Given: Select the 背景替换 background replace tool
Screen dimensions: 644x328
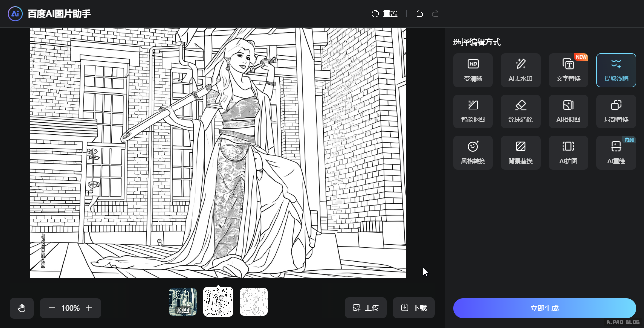Looking at the screenshot, I should click(520, 153).
